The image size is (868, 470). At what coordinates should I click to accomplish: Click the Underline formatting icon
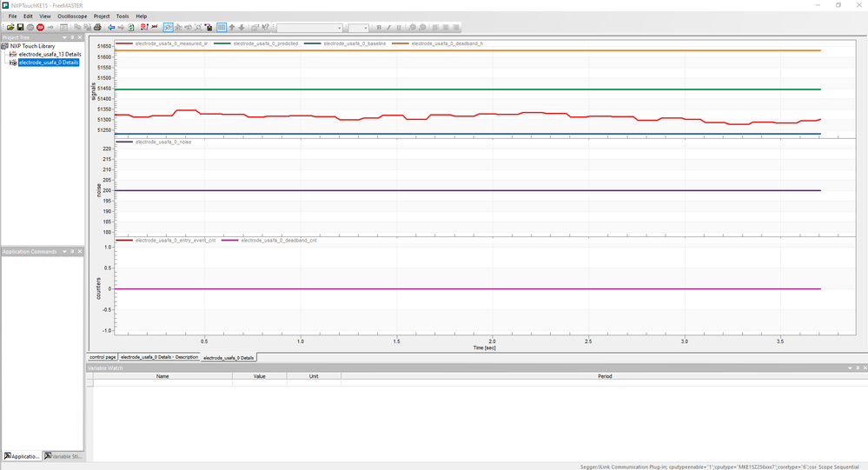pos(399,27)
